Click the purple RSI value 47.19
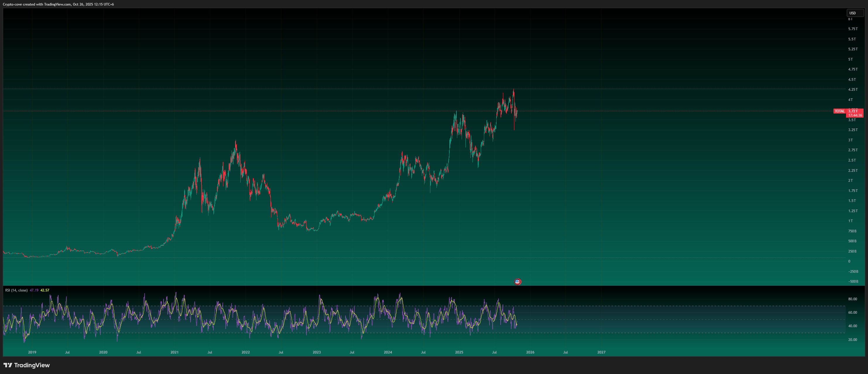This screenshot has height=374, width=868. click(x=34, y=290)
